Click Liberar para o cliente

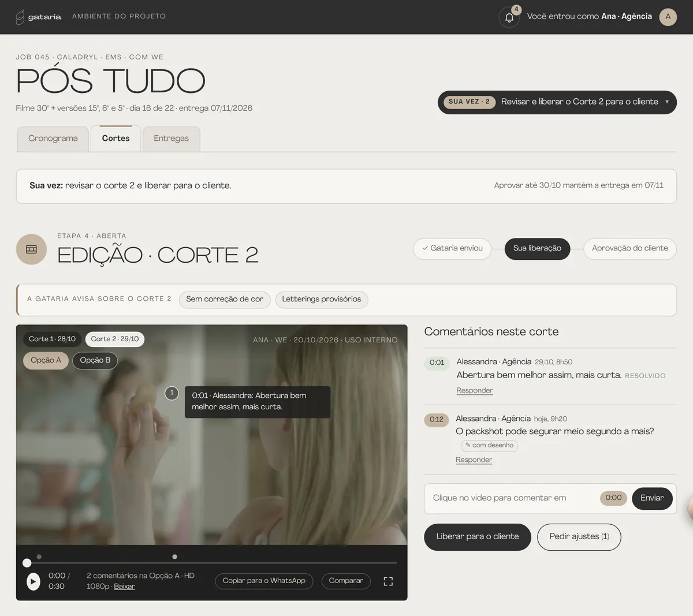478,537
